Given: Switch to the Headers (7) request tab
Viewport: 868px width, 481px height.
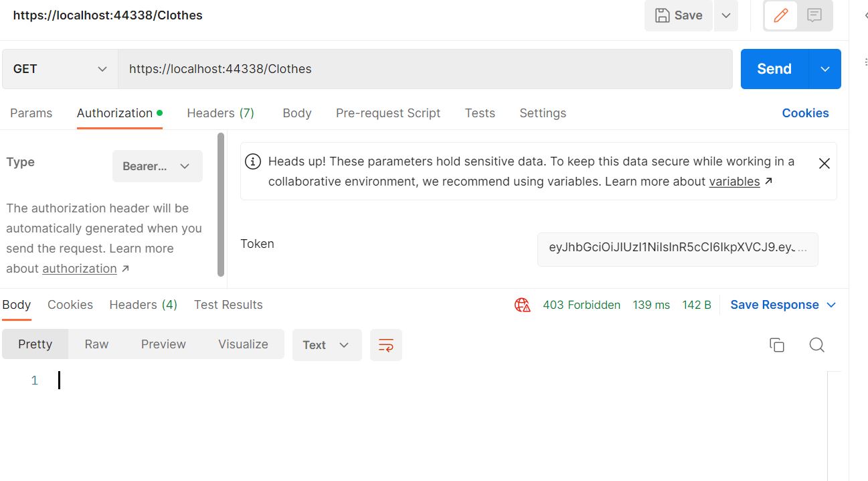Looking at the screenshot, I should [x=220, y=113].
